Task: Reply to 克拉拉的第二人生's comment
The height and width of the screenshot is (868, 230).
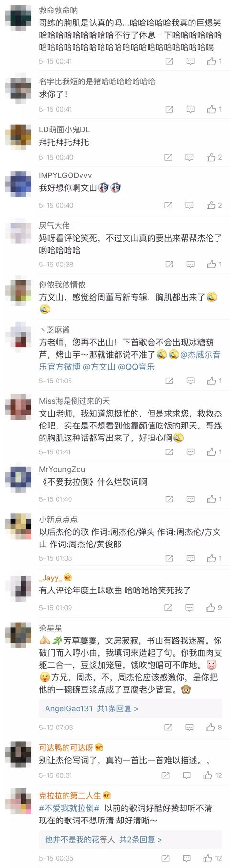Action: point(186,858)
